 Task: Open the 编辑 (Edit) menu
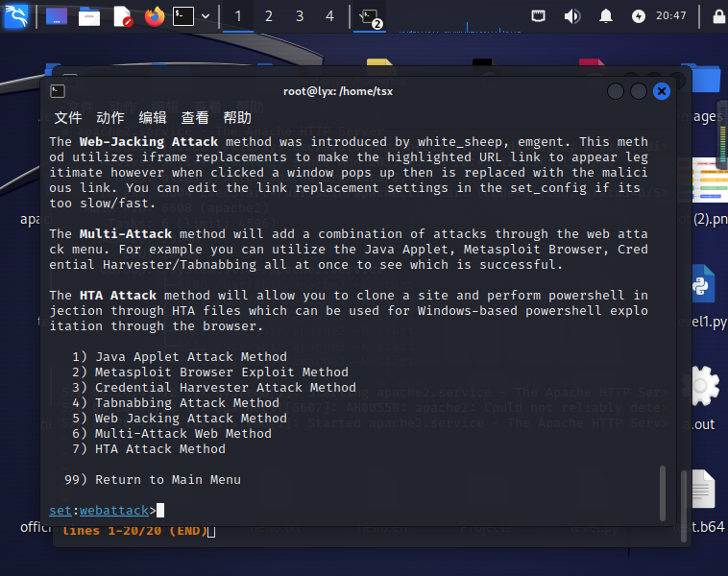click(153, 118)
